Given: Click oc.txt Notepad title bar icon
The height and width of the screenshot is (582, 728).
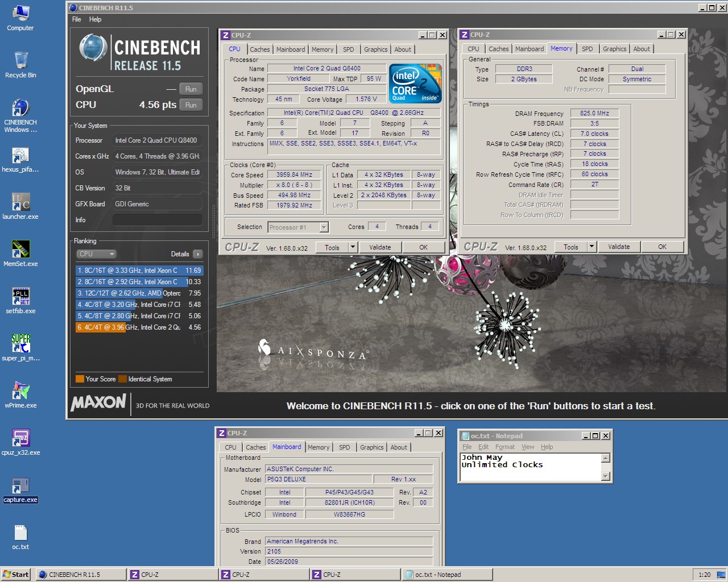Looking at the screenshot, I should coord(465,436).
